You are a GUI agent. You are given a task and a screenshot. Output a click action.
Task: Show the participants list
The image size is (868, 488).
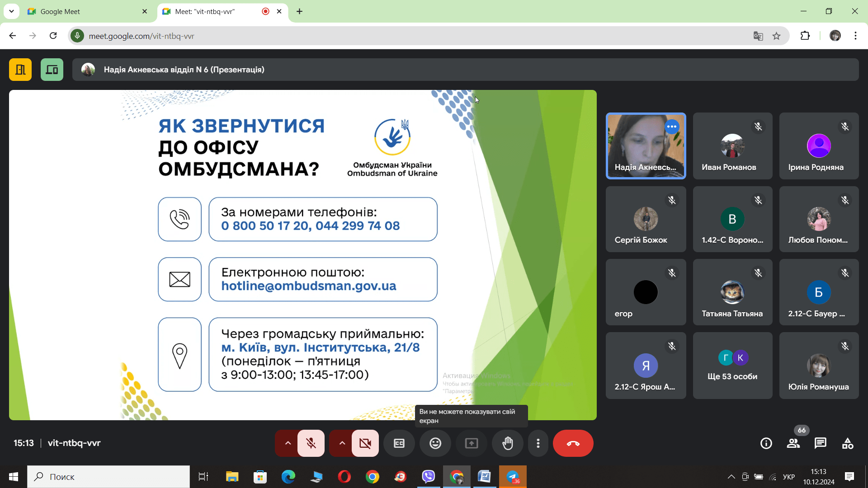click(x=793, y=443)
